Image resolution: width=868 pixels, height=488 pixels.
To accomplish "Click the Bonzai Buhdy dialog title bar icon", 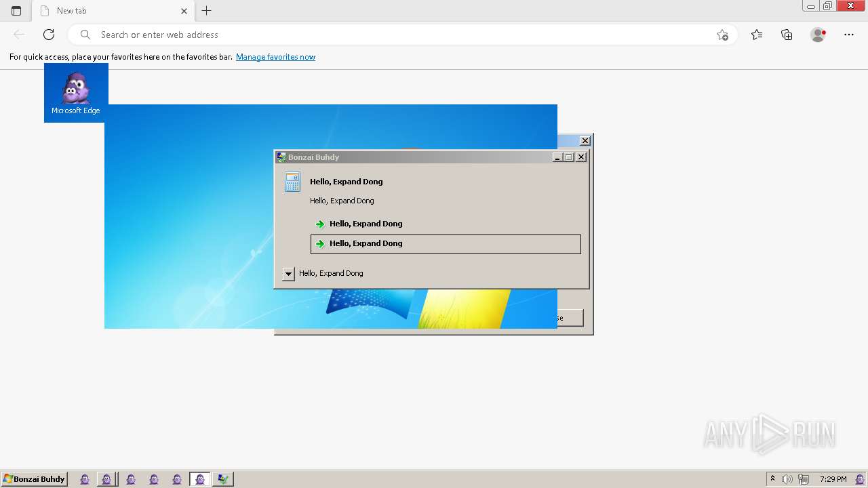I will pos(281,157).
